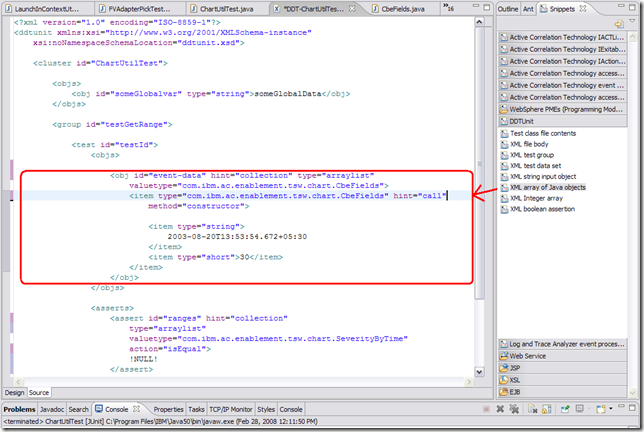Toggle the Pin Console icon

565,409
